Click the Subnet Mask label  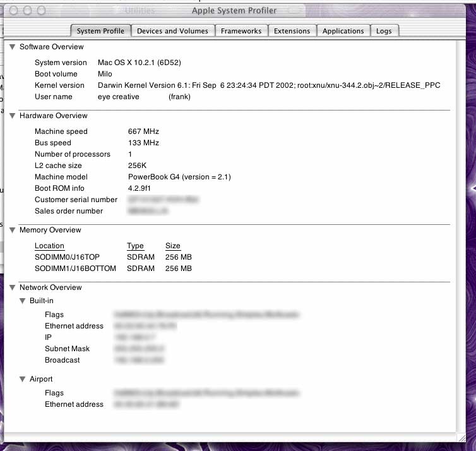coord(67,349)
